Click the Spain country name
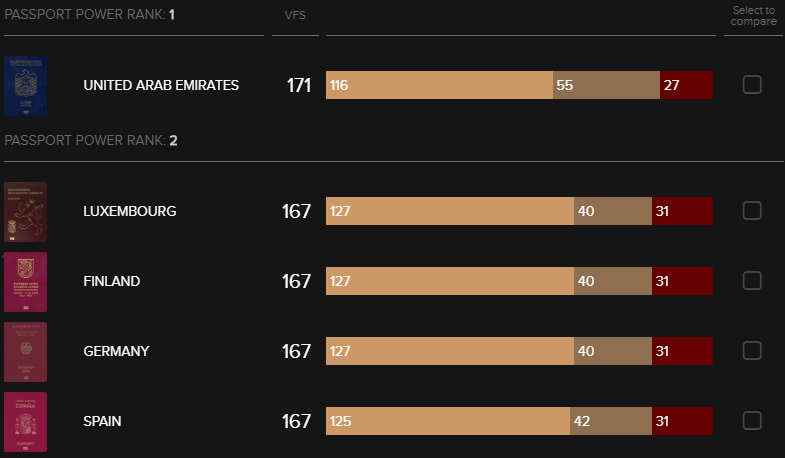The image size is (785, 458). tap(102, 421)
